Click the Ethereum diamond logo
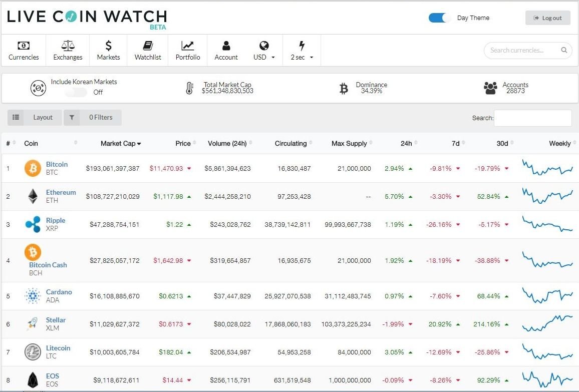The width and height of the screenshot is (579, 392). pyautogui.click(x=33, y=196)
